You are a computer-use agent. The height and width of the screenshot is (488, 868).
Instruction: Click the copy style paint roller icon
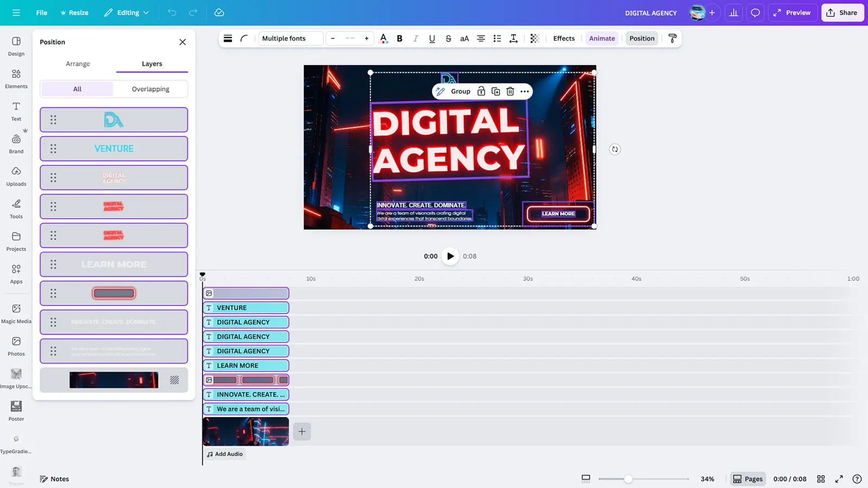(672, 38)
